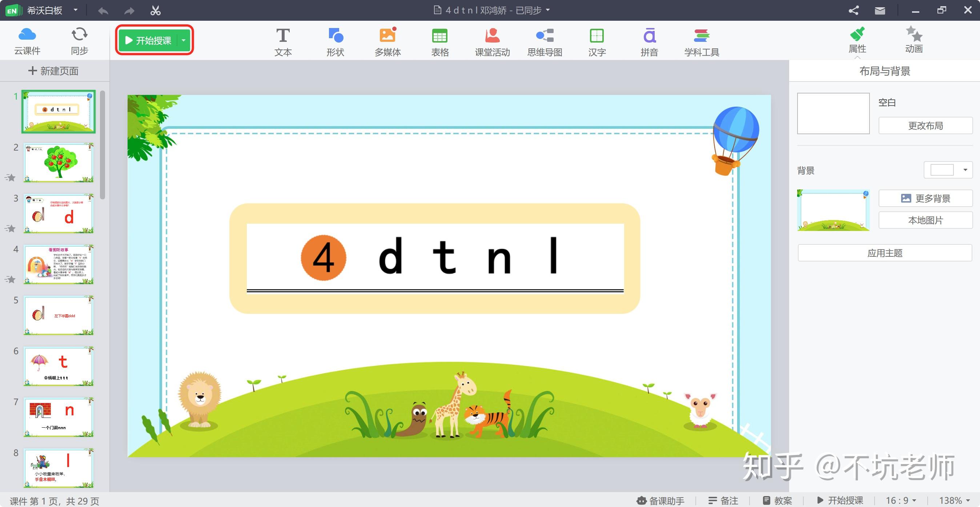Screen dimensions: 980x507
Task: Click the undo arrow in title bar
Action: click(103, 11)
